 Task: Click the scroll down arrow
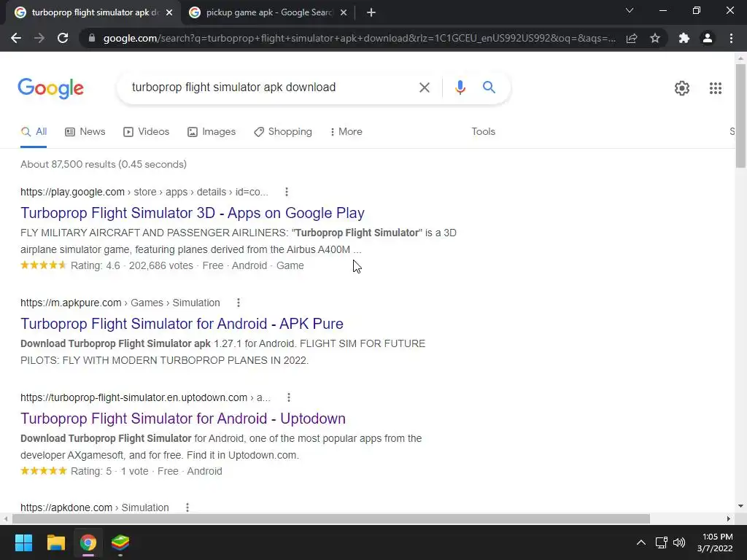pyautogui.click(x=740, y=506)
